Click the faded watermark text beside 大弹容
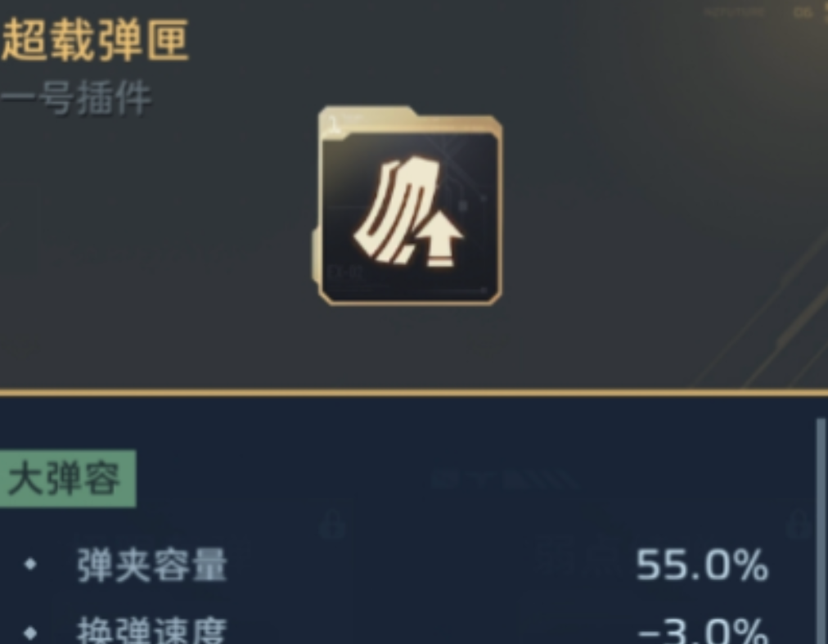The height and width of the screenshot is (644, 828). pyautogui.click(x=504, y=480)
